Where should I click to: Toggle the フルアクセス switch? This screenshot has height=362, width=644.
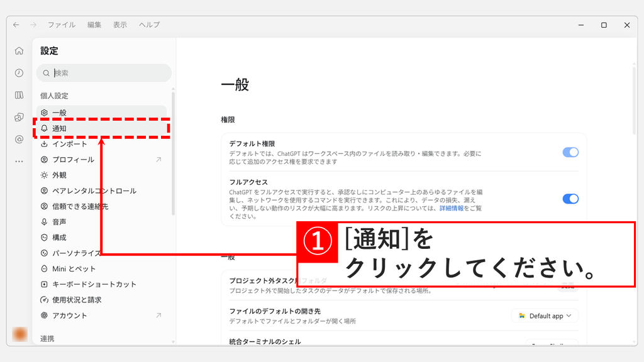570,199
